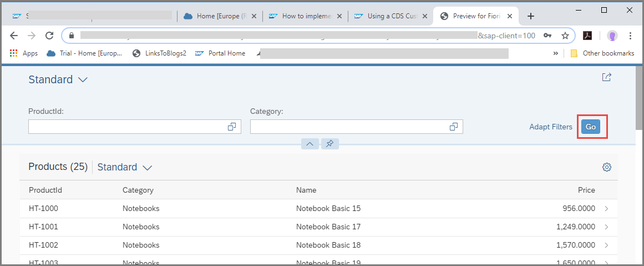Click the Notebook Basic 15 name cell
This screenshot has height=266, width=644.
coord(328,208)
